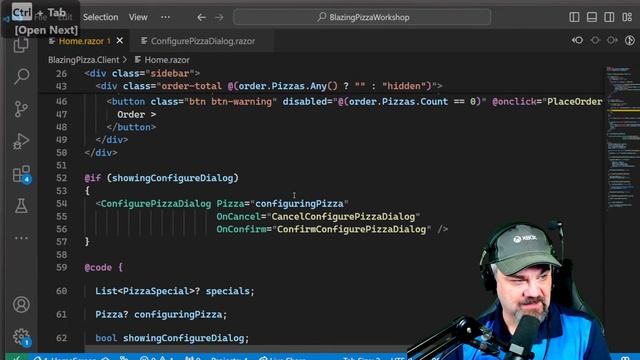Click the "ConfigurePizzaDialog" tag on line 54

[x=156, y=204]
